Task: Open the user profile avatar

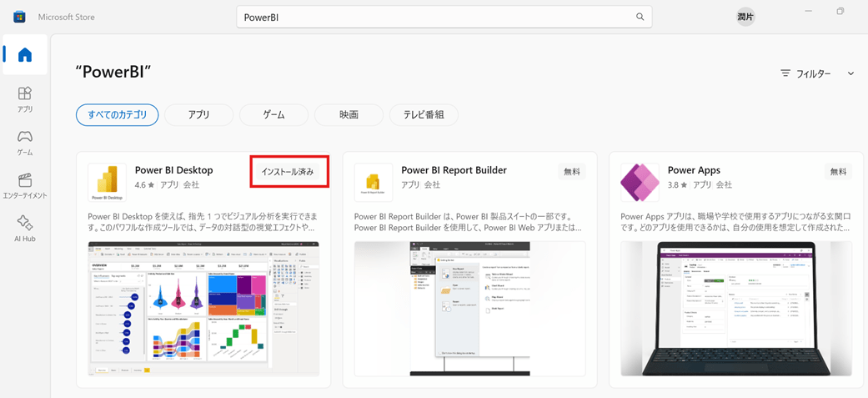Action: pyautogui.click(x=745, y=18)
